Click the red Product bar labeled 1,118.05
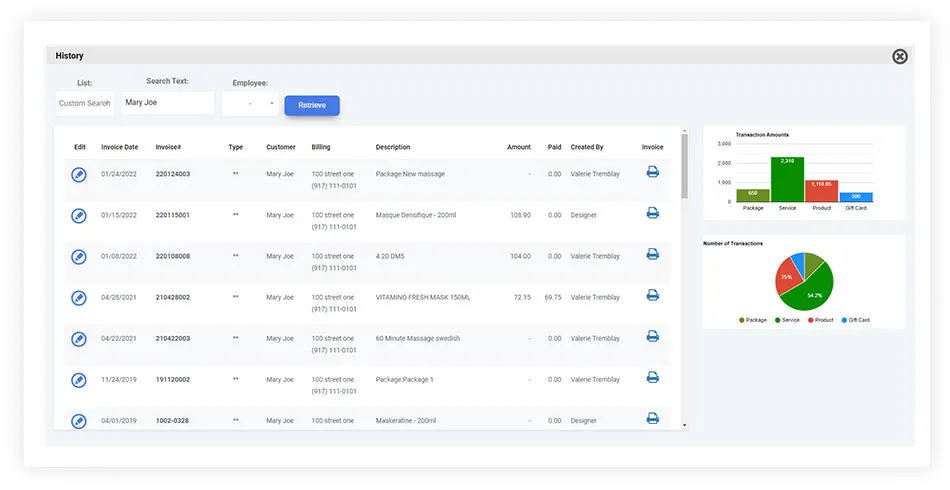 tap(822, 191)
